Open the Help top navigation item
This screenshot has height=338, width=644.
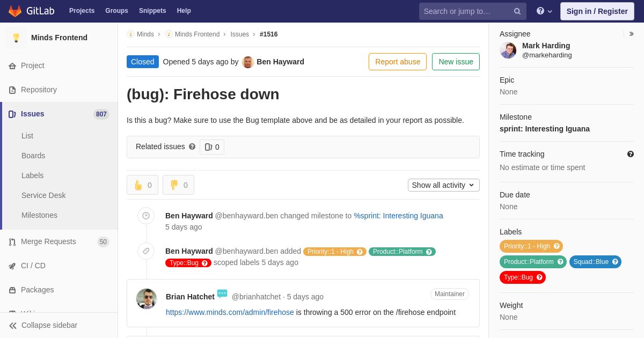coord(184,11)
